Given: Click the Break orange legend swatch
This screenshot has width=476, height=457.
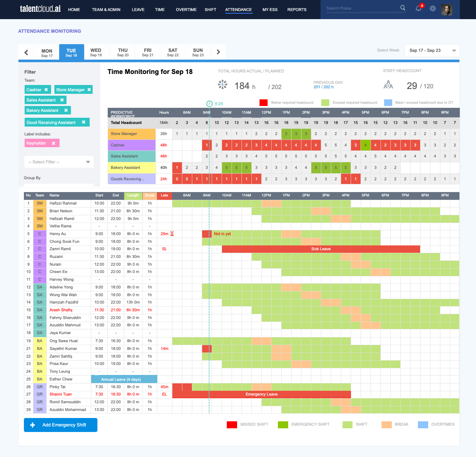Looking at the screenshot, I should tap(387, 425).
